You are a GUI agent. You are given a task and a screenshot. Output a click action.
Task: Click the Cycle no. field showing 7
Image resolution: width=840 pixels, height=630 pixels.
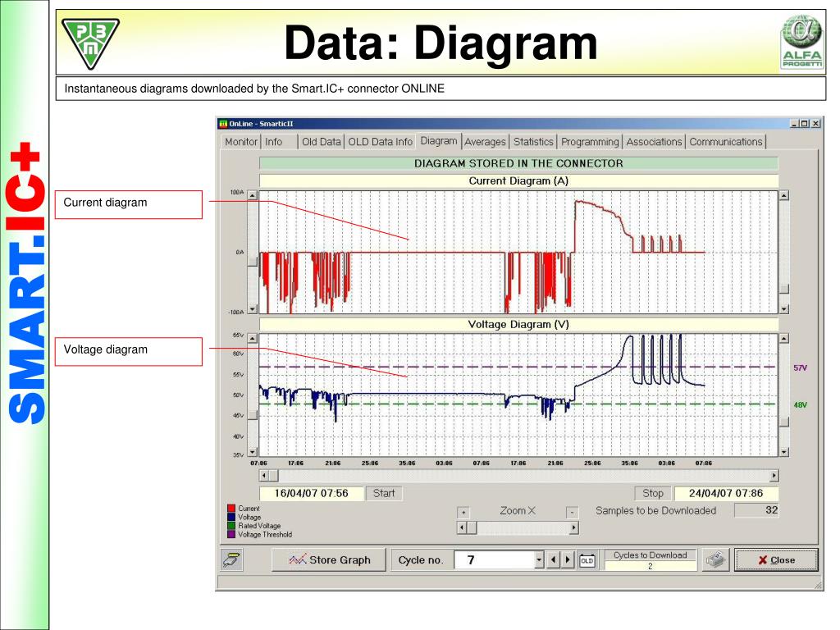coord(495,560)
